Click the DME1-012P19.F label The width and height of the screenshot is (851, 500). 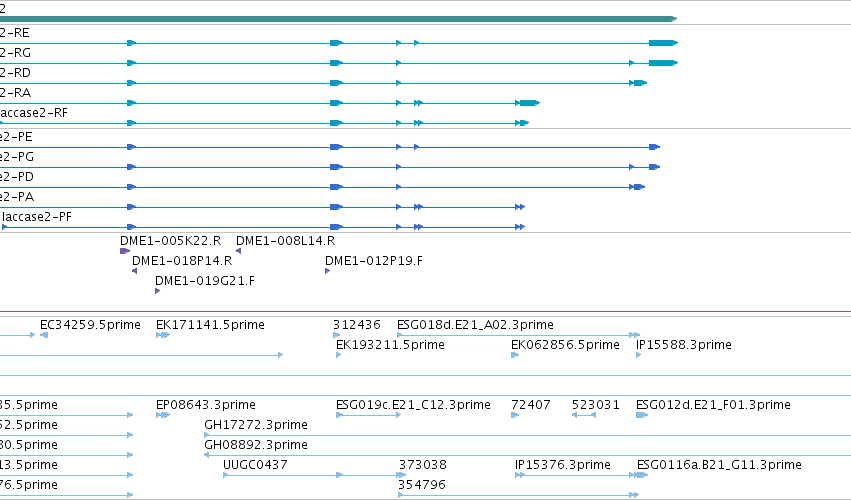[x=374, y=261]
